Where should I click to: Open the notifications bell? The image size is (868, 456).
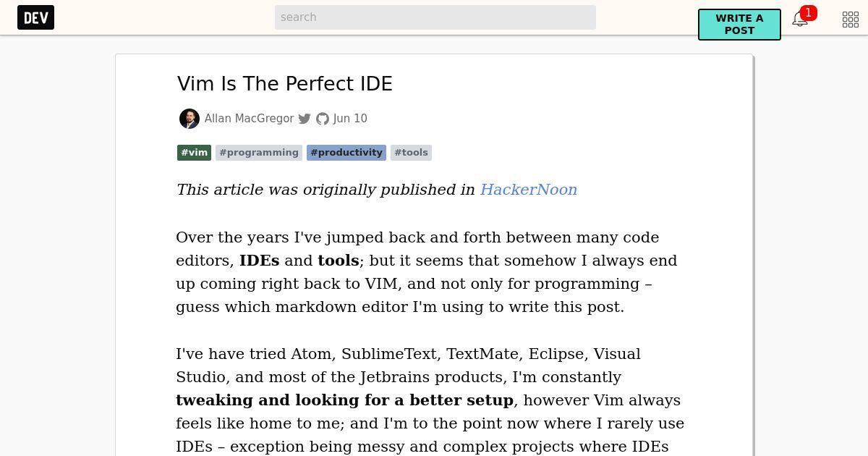click(799, 20)
